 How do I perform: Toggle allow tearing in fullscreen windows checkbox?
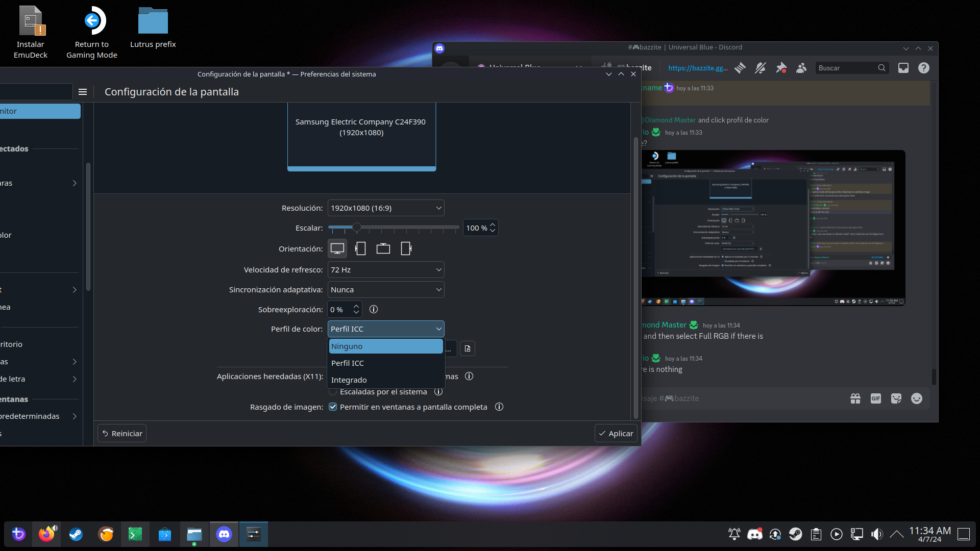point(333,407)
